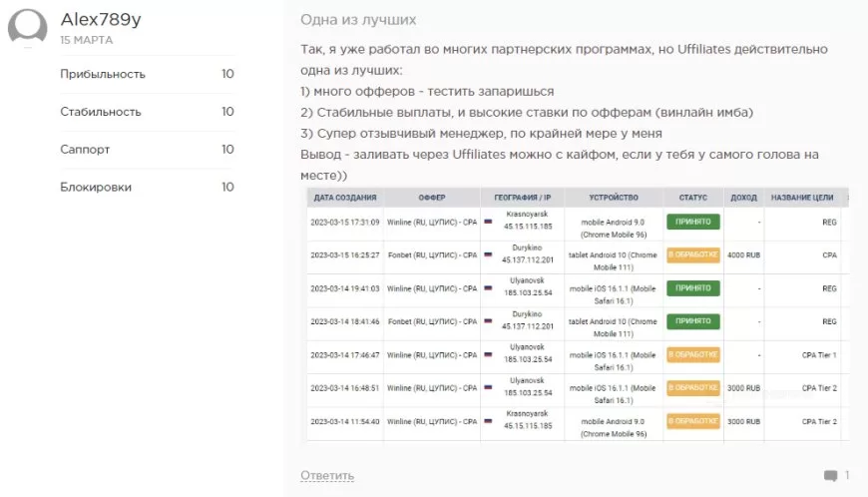Open the Alex789y username profile

click(x=101, y=20)
